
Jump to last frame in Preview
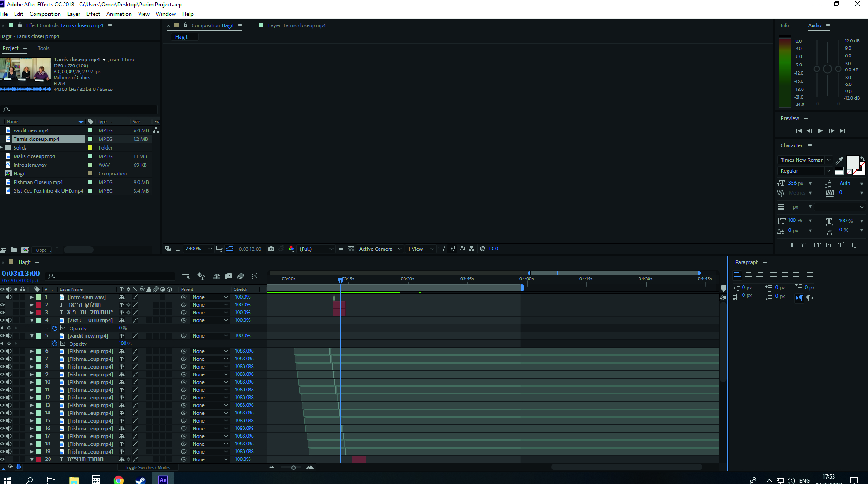click(x=843, y=131)
